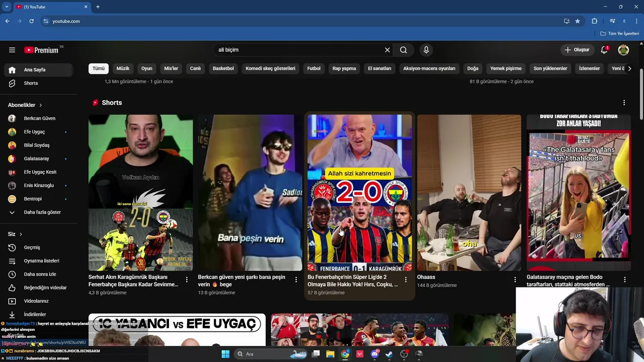Select the Doğa filter chip

coord(473,68)
